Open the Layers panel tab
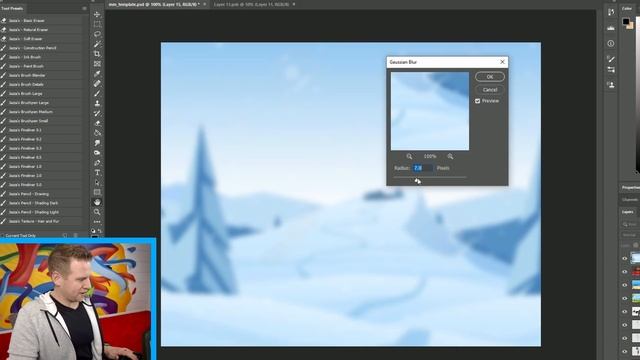This screenshot has height=360, width=640. tap(628, 212)
